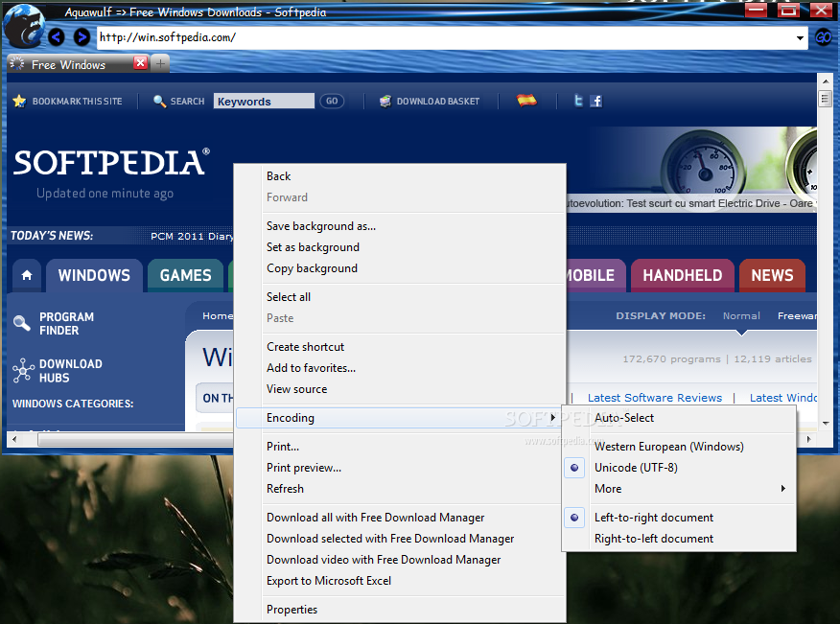Open the address bar dropdown arrow

tap(800, 38)
